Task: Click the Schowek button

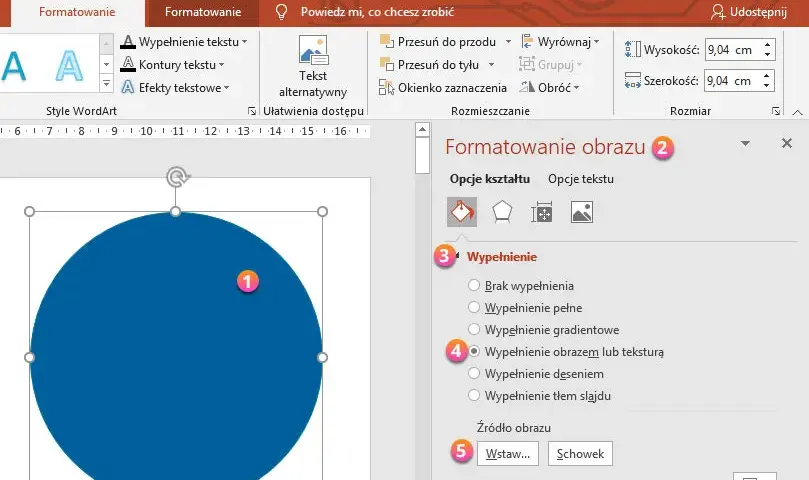Action: (580, 454)
